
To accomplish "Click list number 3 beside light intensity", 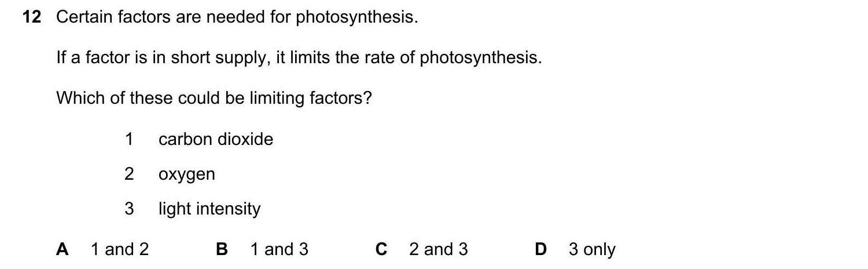I will click(x=129, y=209).
